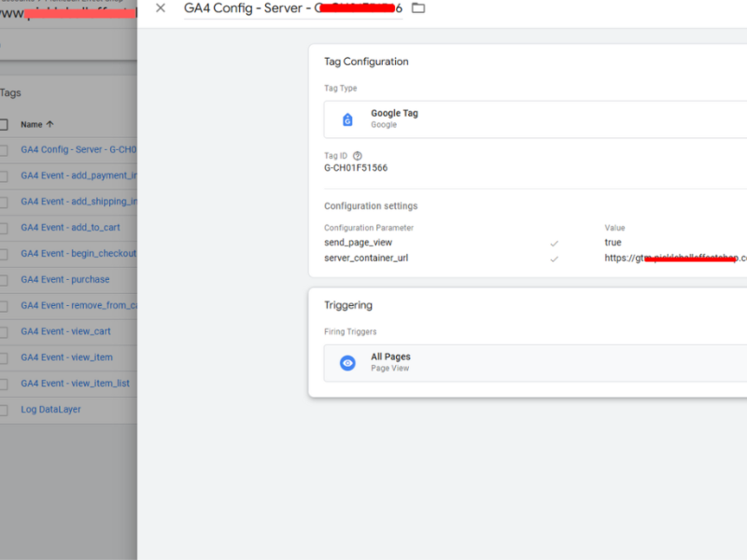Click the server_container_url https value
Image resolution: width=747 pixels, height=560 pixels.
click(675, 259)
